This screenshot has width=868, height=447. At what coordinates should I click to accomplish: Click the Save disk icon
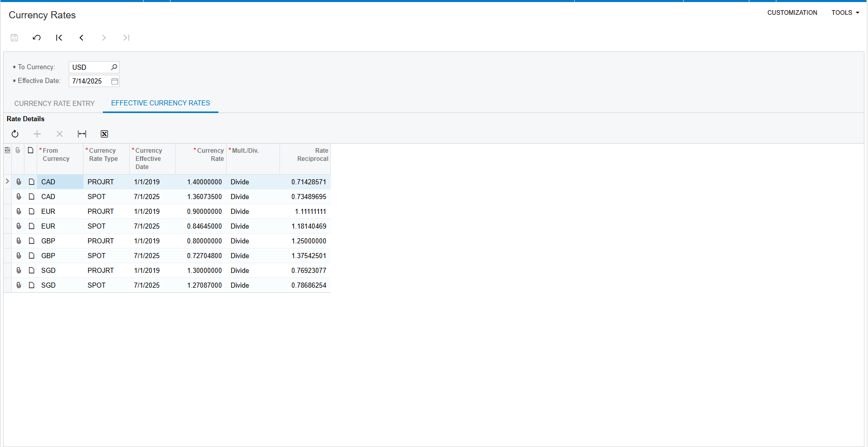pyautogui.click(x=14, y=38)
